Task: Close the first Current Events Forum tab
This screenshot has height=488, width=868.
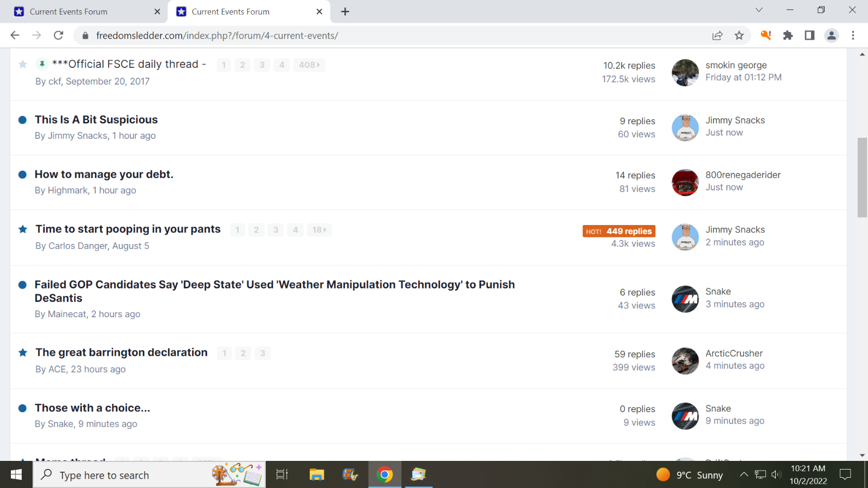Action: pos(157,11)
